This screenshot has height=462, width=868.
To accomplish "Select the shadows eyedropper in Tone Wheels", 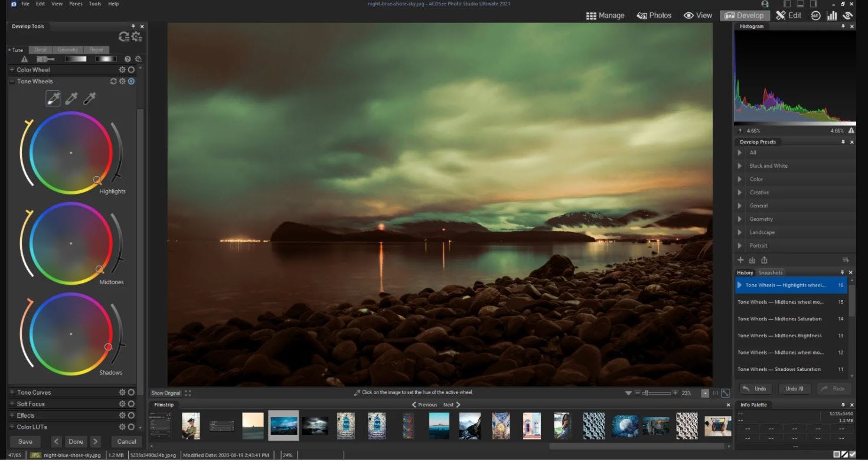I will coord(89,99).
